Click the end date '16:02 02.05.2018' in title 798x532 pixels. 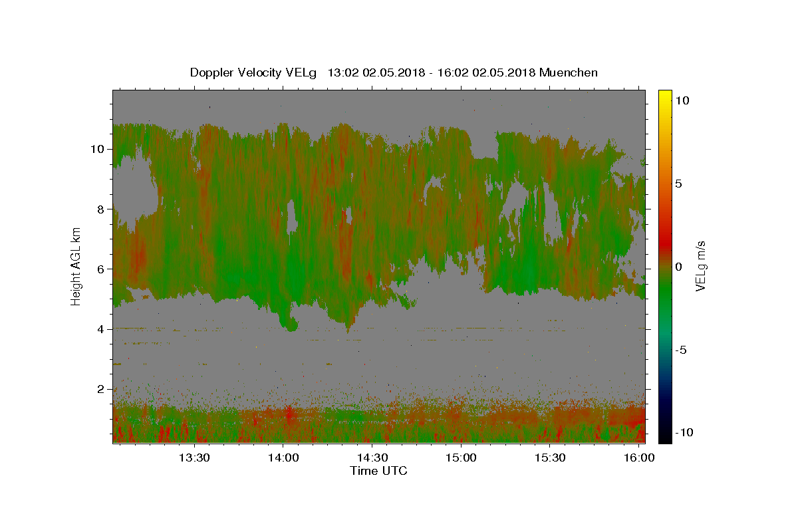488,72
